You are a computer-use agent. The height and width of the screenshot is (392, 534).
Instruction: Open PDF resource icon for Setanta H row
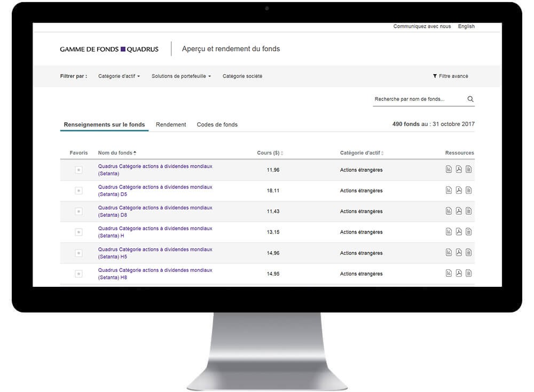coord(459,232)
